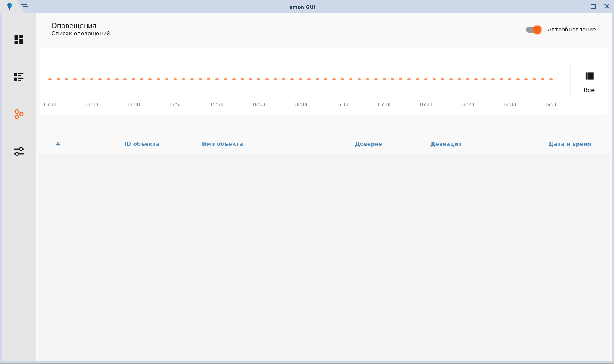This screenshot has width=614, height=364.
Task: Click the 15:48 timeline label
Action: [x=133, y=104]
